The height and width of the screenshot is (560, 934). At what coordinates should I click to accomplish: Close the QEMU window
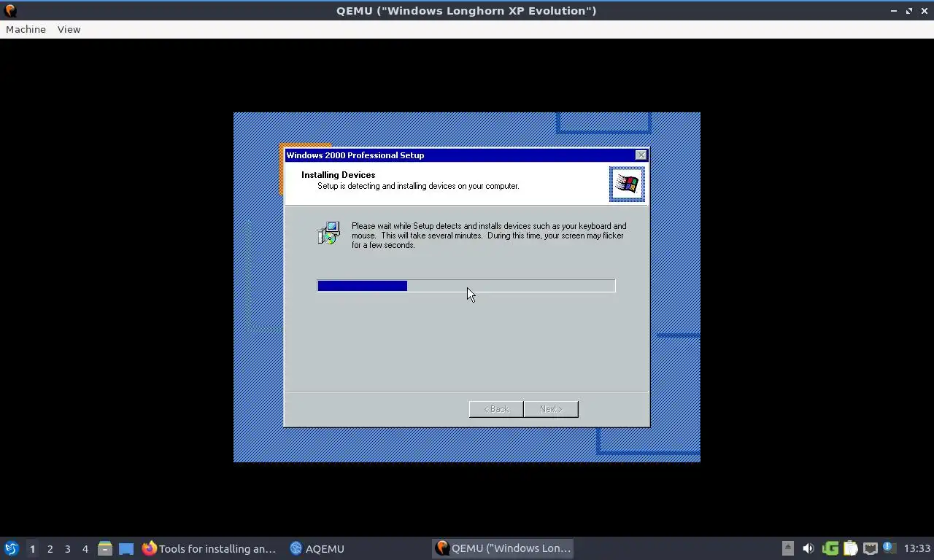point(925,11)
